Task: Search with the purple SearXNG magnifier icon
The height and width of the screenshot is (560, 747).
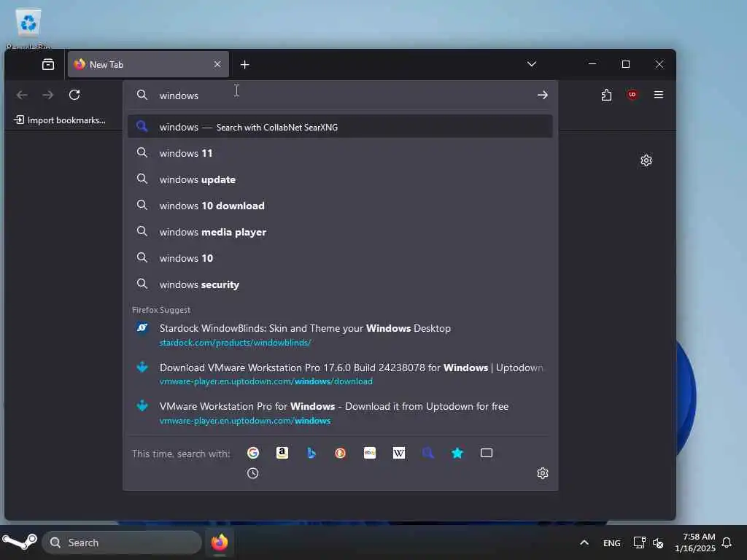Action: (x=427, y=453)
